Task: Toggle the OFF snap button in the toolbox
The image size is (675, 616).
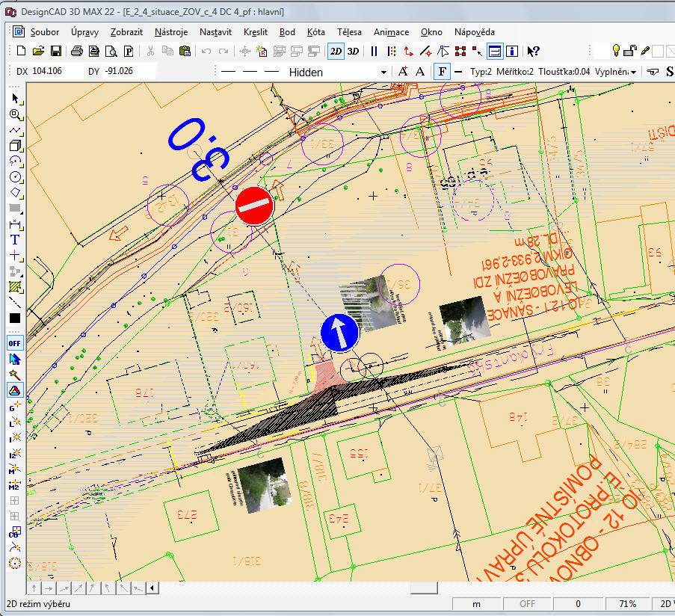Action: point(15,343)
